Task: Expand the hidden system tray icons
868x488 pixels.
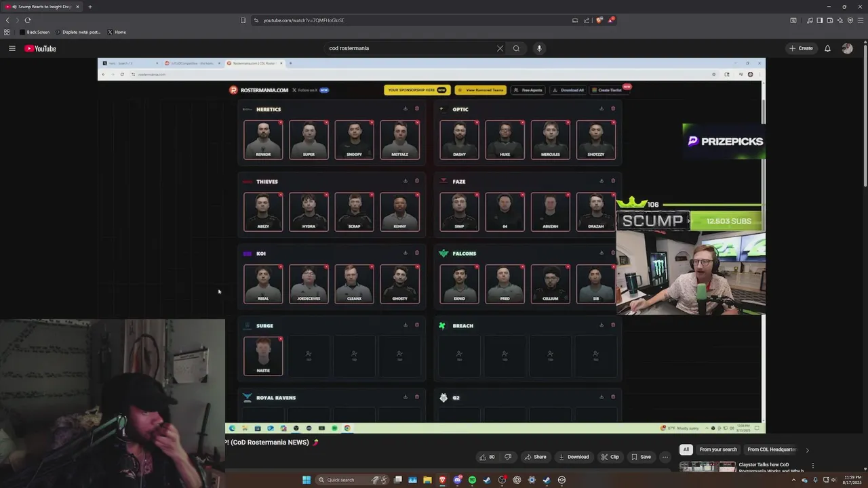Action: (x=793, y=480)
